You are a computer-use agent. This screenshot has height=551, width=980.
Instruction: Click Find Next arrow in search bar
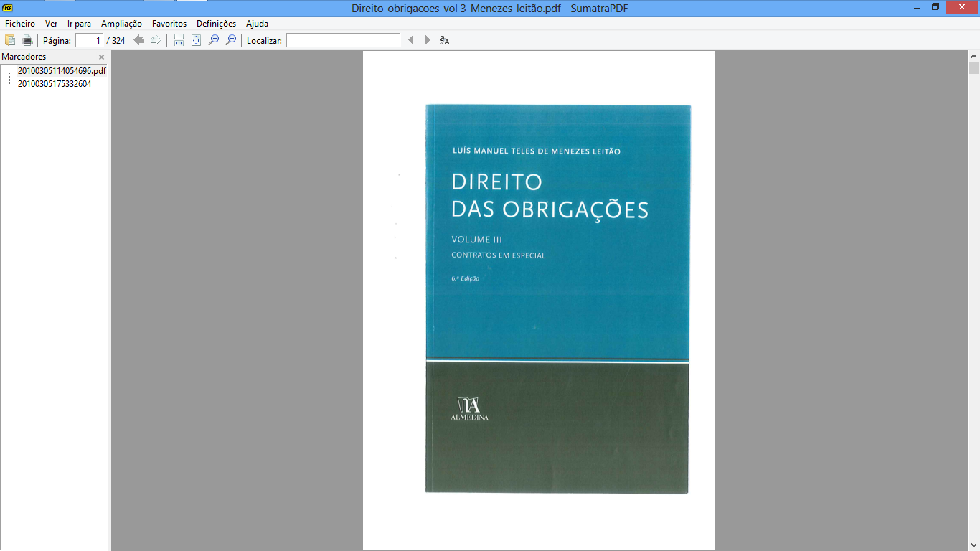[428, 40]
